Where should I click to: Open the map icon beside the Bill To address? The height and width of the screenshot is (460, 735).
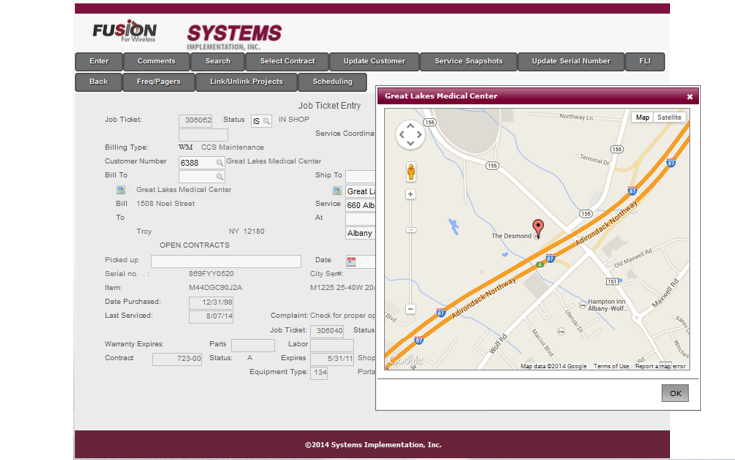coord(121,190)
